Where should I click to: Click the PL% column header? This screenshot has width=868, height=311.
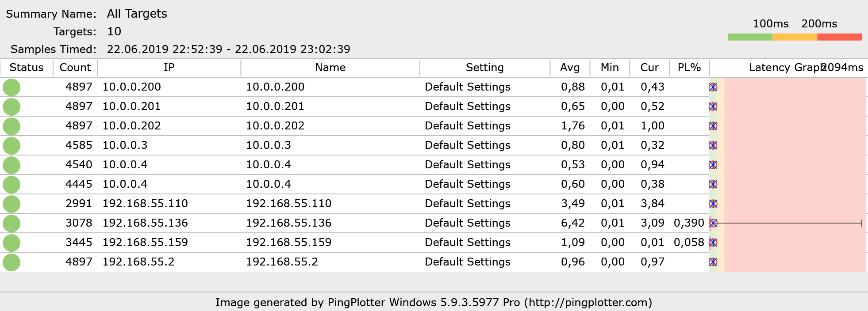(689, 68)
